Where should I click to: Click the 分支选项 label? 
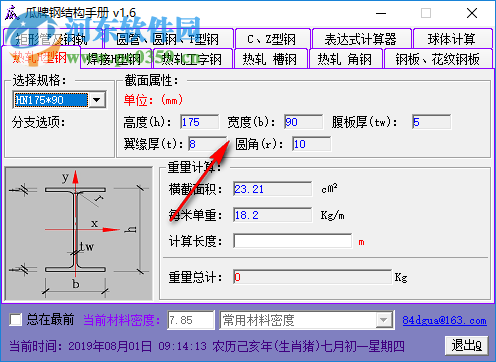[38, 122]
